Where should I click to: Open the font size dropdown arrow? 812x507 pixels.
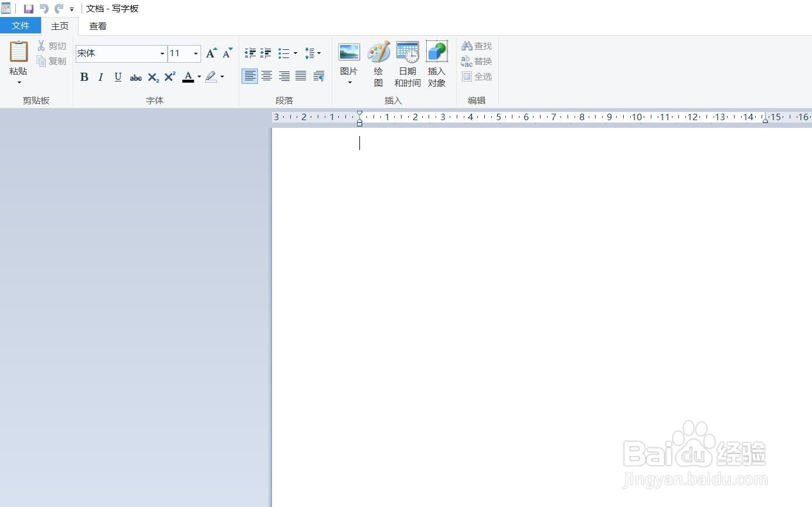pos(196,53)
